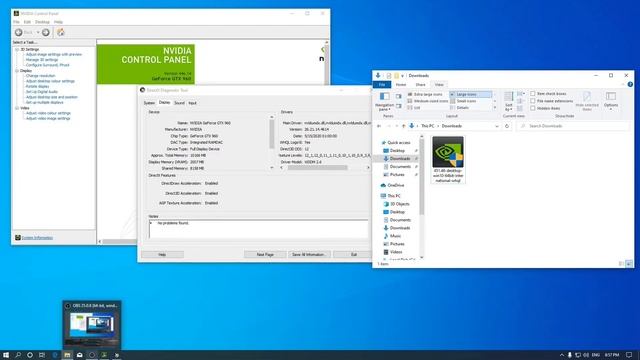This screenshot has width=640, height=360.
Task: Open the Home tab in File Explorer
Action: (x=401, y=84)
